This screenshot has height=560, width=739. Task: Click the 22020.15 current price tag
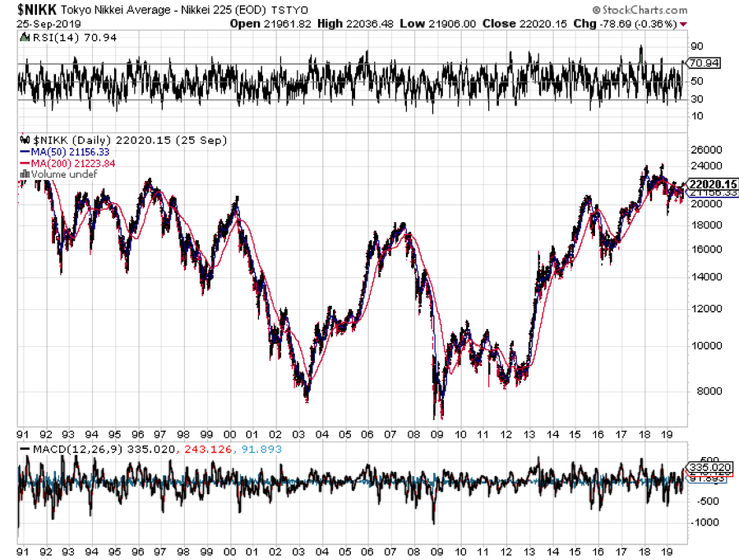click(714, 184)
